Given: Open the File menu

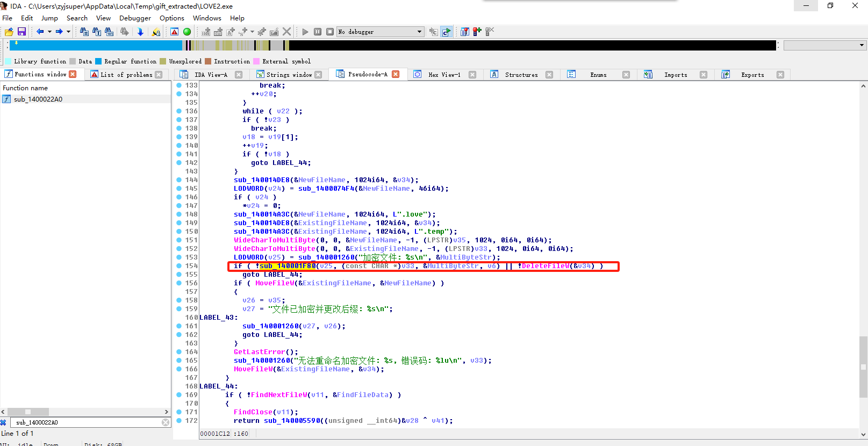Looking at the screenshot, I should (x=8, y=18).
